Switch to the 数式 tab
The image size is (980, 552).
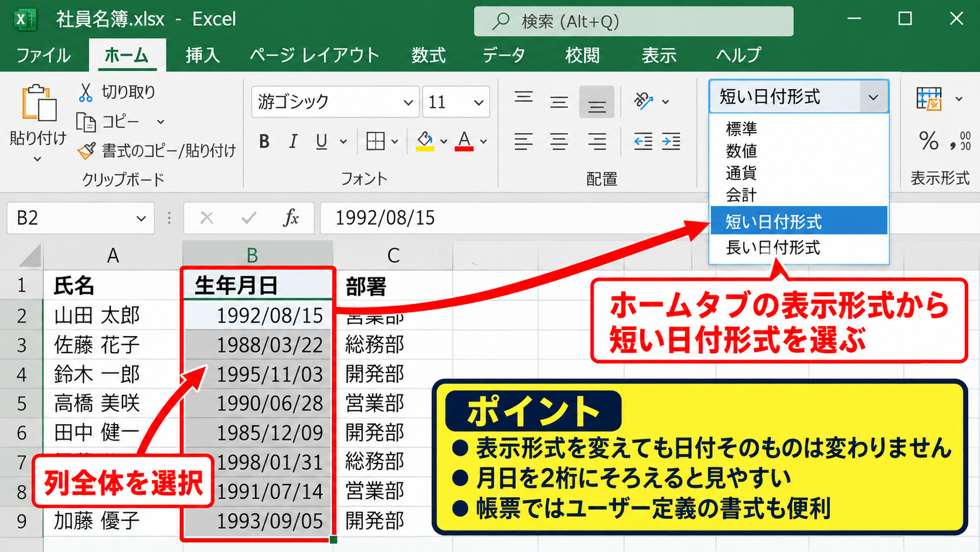point(428,55)
